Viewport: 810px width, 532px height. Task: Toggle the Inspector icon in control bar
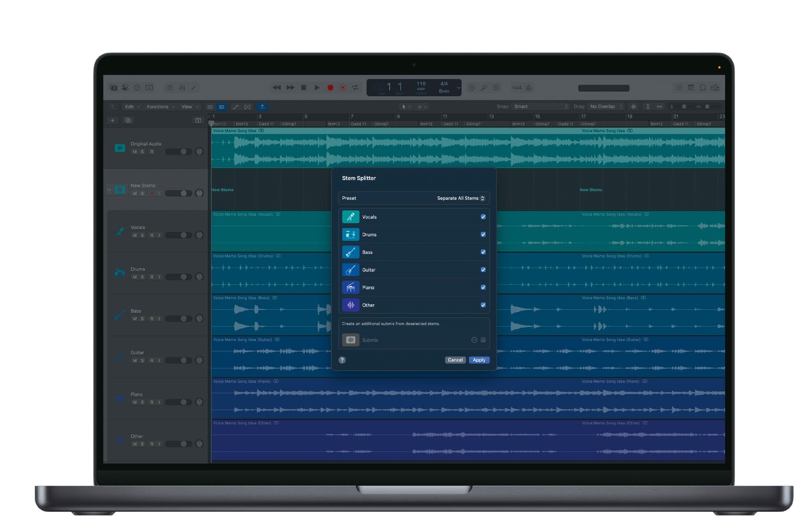(125, 87)
